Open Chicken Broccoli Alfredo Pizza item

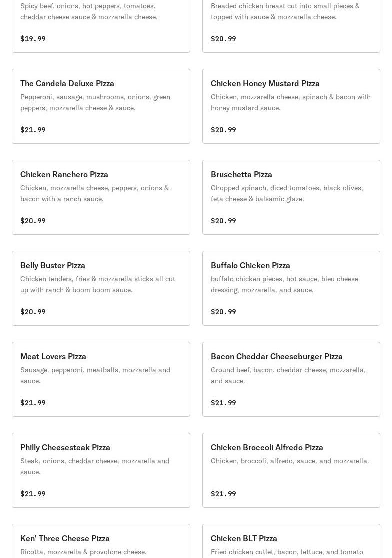[267, 447]
